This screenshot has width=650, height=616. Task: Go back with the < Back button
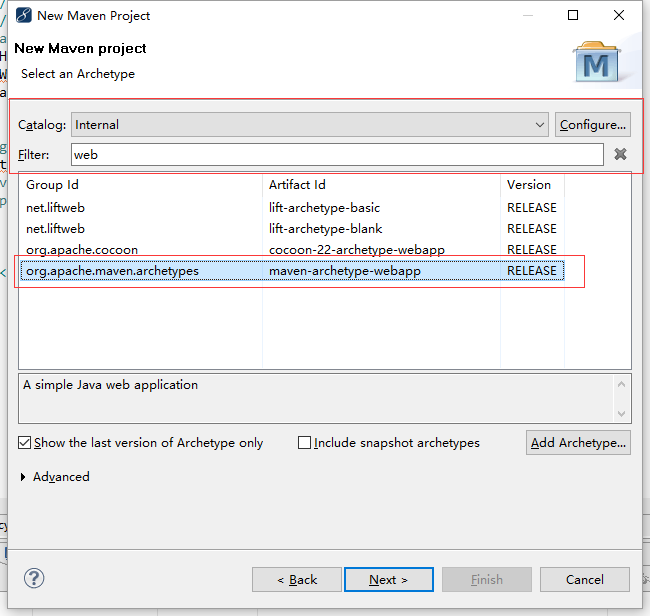click(x=297, y=580)
